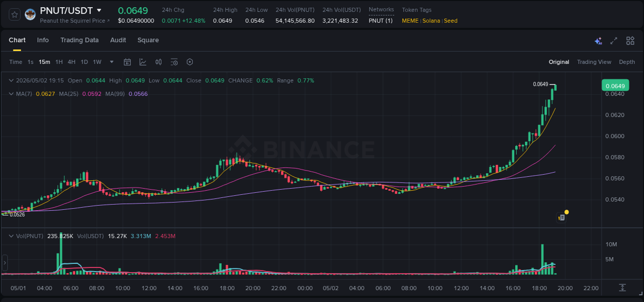Screen dimensions: 644x302
Task: Click the MA(99) value 0.0566
Action: pyautogui.click(x=138, y=94)
